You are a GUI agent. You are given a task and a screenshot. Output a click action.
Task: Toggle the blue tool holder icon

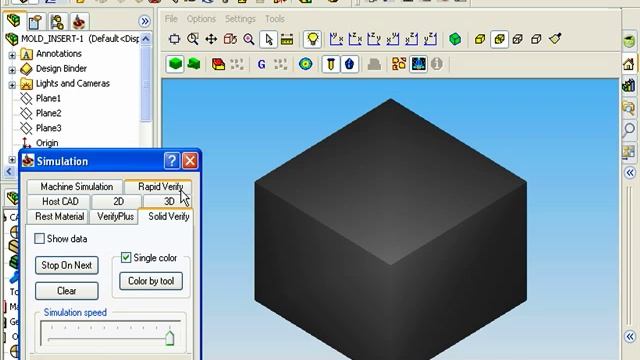[x=349, y=64]
